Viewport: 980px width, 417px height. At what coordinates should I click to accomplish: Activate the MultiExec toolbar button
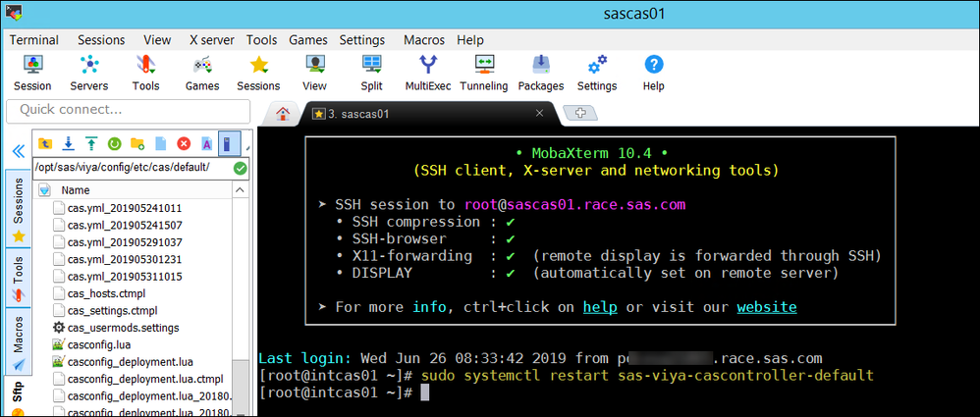(428, 73)
